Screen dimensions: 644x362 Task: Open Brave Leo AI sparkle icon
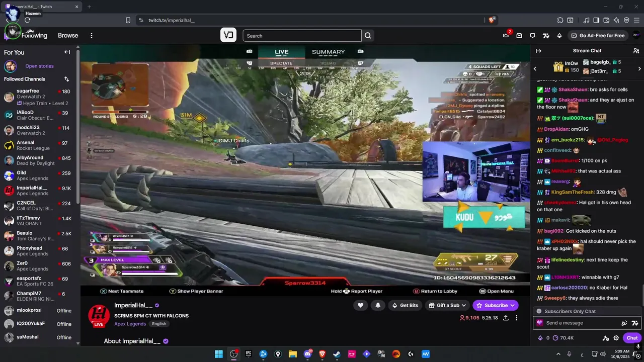(x=616, y=20)
